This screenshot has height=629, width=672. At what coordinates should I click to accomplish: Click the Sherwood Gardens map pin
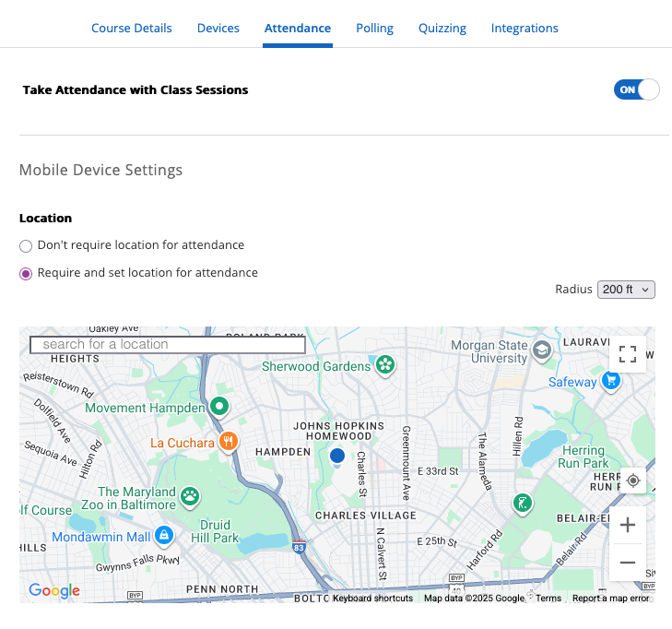(385, 366)
